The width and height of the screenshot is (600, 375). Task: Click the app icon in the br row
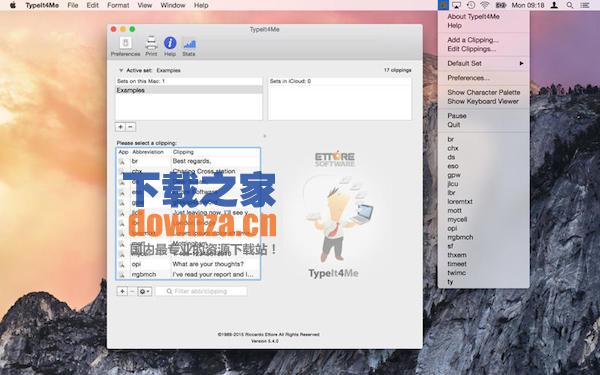coord(122,161)
